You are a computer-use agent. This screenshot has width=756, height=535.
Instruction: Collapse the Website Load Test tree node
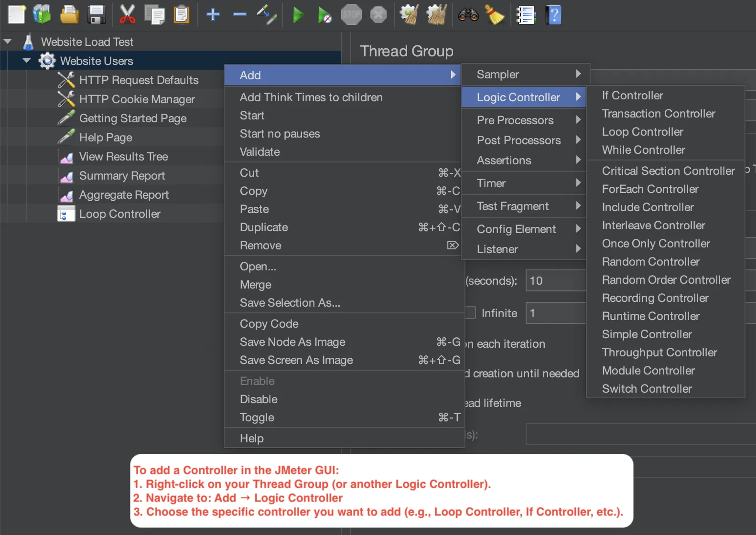(8, 42)
